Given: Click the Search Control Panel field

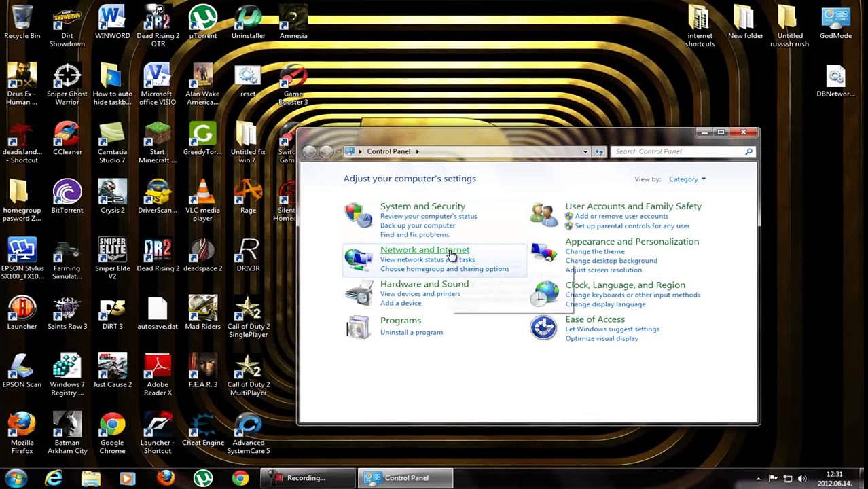Looking at the screenshot, I should click(x=677, y=151).
